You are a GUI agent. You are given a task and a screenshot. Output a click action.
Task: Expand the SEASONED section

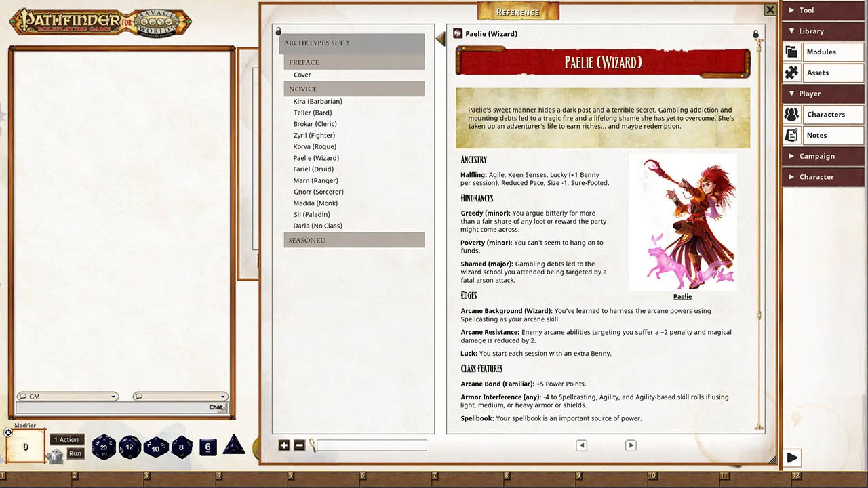[x=354, y=240]
